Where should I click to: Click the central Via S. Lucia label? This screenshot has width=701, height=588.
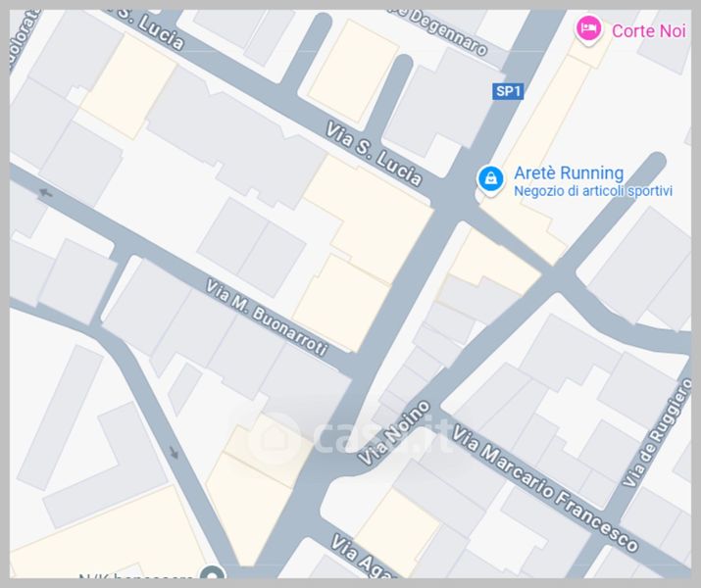tap(373, 153)
